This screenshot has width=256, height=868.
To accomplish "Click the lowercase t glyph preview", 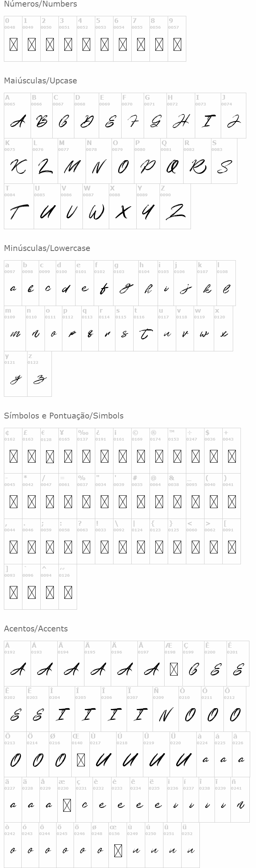I will point(145,334).
